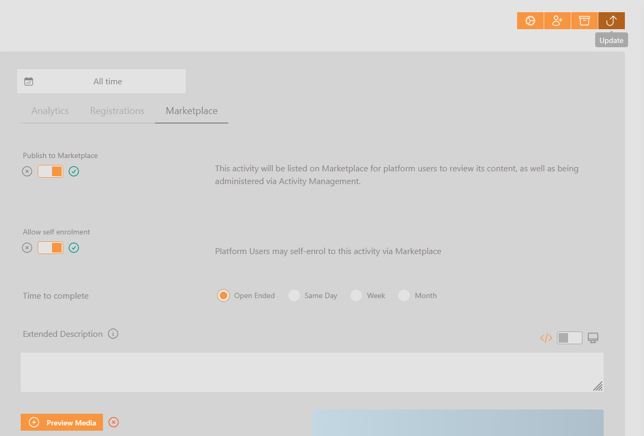Click the add user toolbar icon
This screenshot has height=436, width=644.
pos(557,21)
